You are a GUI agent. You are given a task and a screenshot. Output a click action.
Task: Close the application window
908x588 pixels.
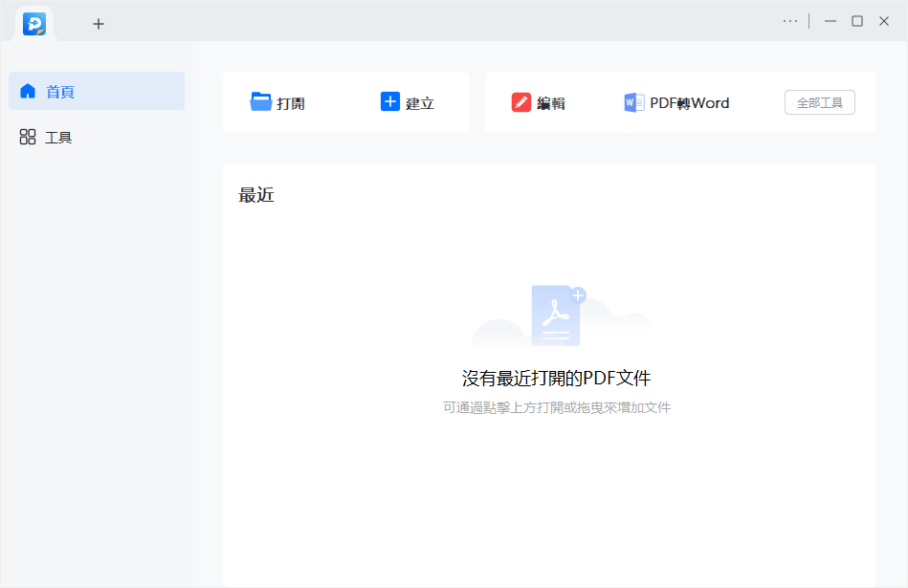coord(884,21)
